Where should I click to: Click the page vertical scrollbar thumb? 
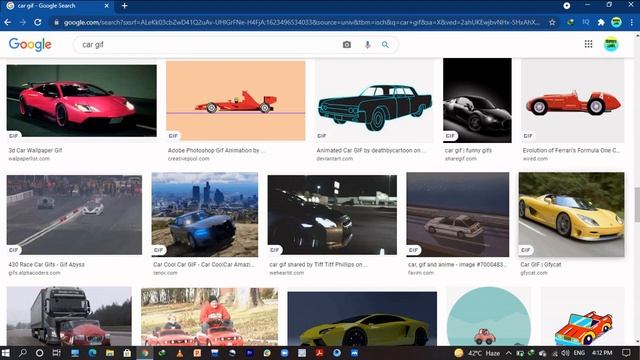pos(637,204)
